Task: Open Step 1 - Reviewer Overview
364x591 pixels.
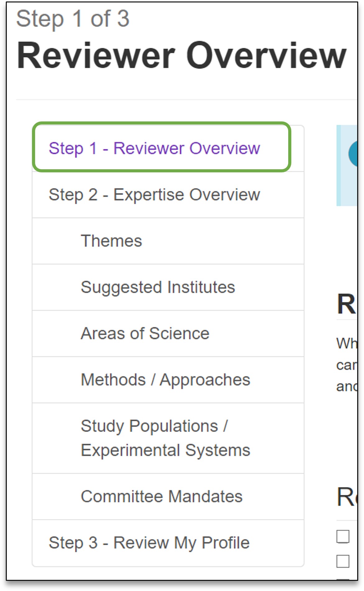Action: pos(154,148)
